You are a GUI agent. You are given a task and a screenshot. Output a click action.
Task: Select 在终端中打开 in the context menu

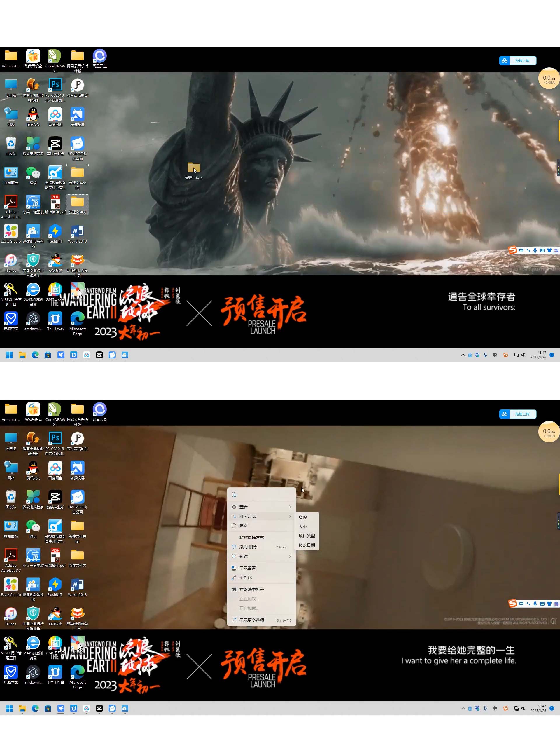(x=261, y=590)
